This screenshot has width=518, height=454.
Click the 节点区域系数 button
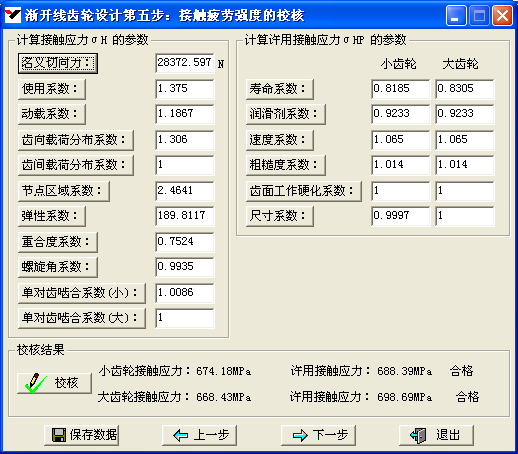coord(64,191)
